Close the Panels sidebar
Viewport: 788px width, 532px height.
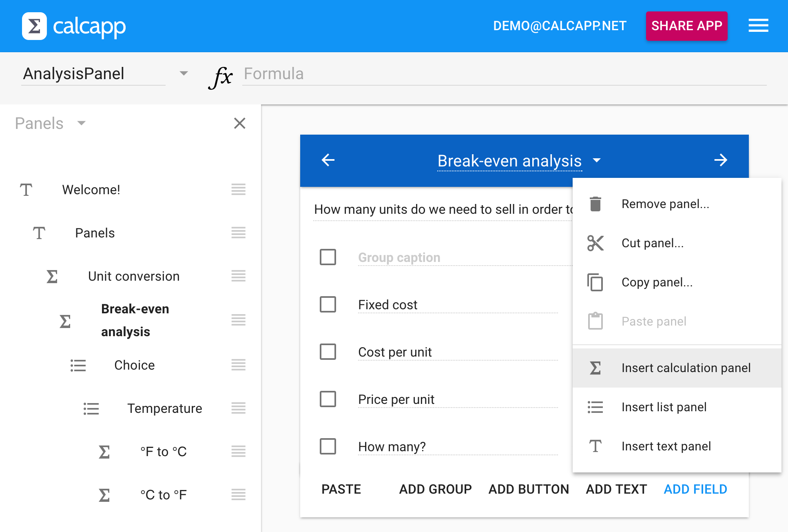239,123
